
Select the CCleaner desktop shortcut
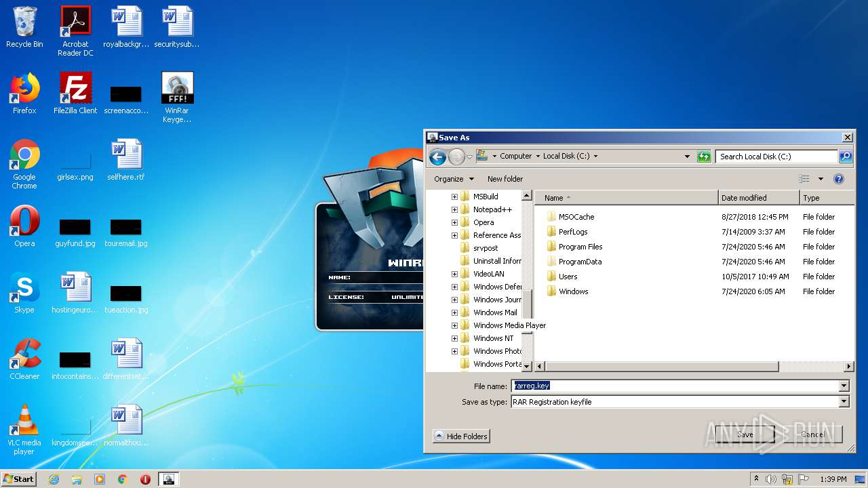coord(24,359)
